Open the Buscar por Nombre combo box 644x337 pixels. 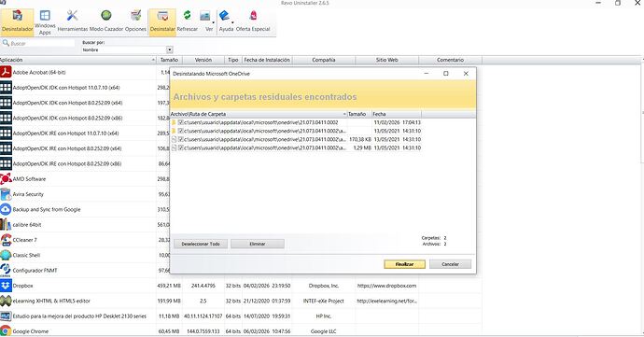click(127, 49)
